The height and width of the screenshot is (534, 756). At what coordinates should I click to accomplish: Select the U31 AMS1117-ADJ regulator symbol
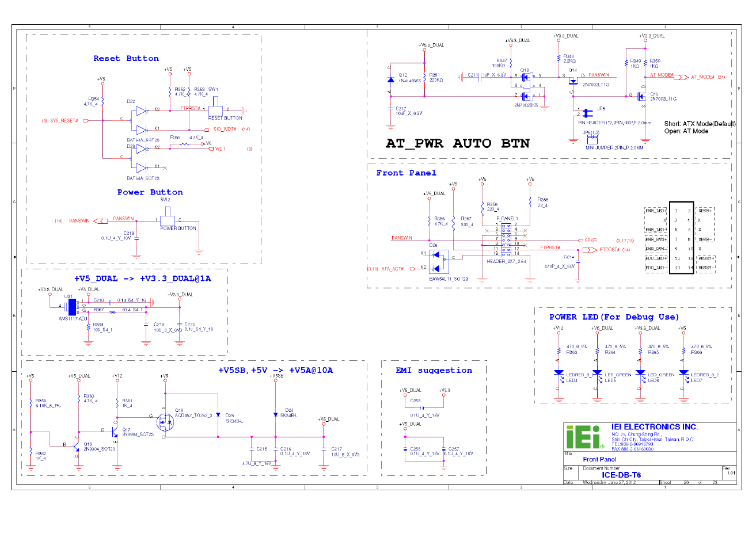71,307
